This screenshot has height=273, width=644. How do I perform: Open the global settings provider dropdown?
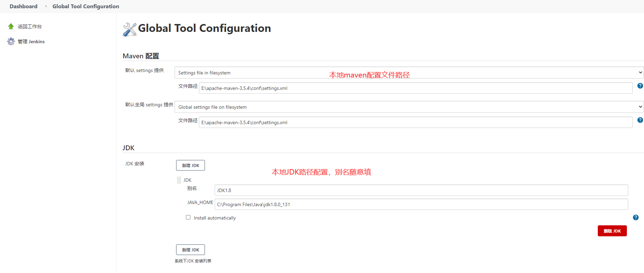(x=409, y=107)
